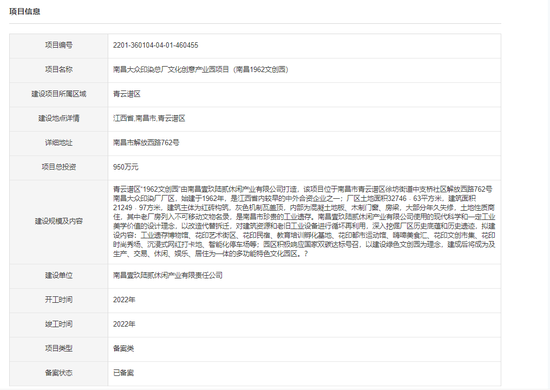Select the 青云谱区 region value

coord(127,94)
